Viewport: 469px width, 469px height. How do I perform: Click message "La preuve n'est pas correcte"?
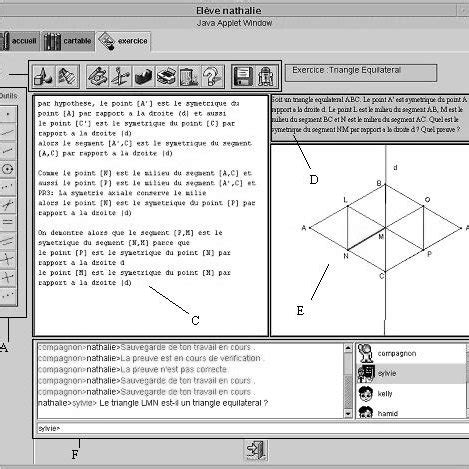tap(174, 369)
